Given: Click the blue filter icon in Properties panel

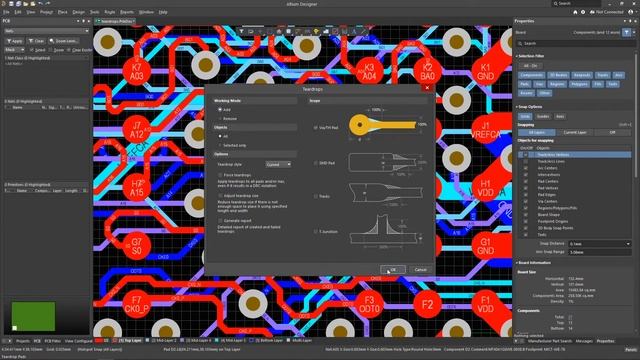Looking at the screenshot, I should coord(626,32).
